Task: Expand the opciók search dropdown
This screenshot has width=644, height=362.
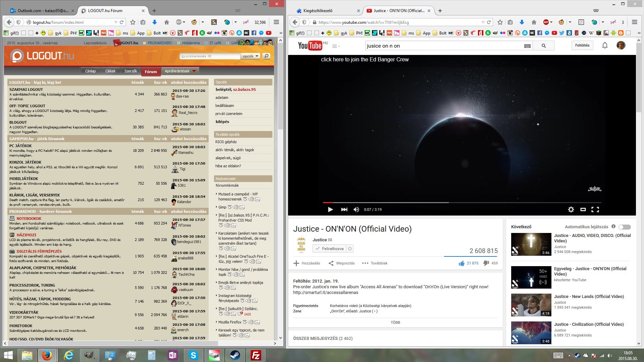Action: click(x=251, y=56)
